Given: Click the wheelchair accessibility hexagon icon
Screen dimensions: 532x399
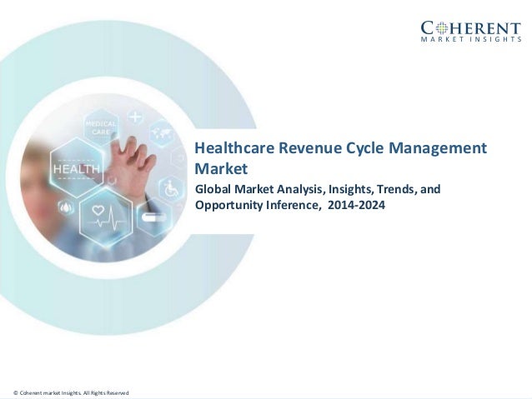Looking at the screenshot, I should click(x=171, y=189).
